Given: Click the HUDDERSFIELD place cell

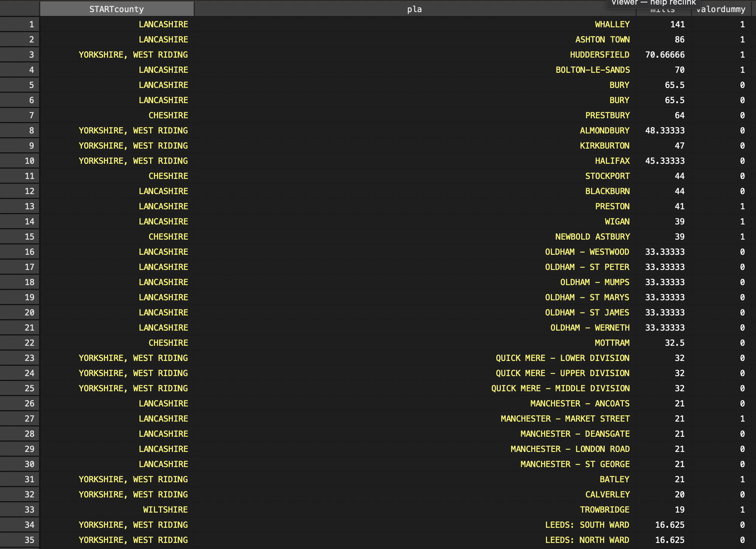Looking at the screenshot, I should pyautogui.click(x=599, y=55).
